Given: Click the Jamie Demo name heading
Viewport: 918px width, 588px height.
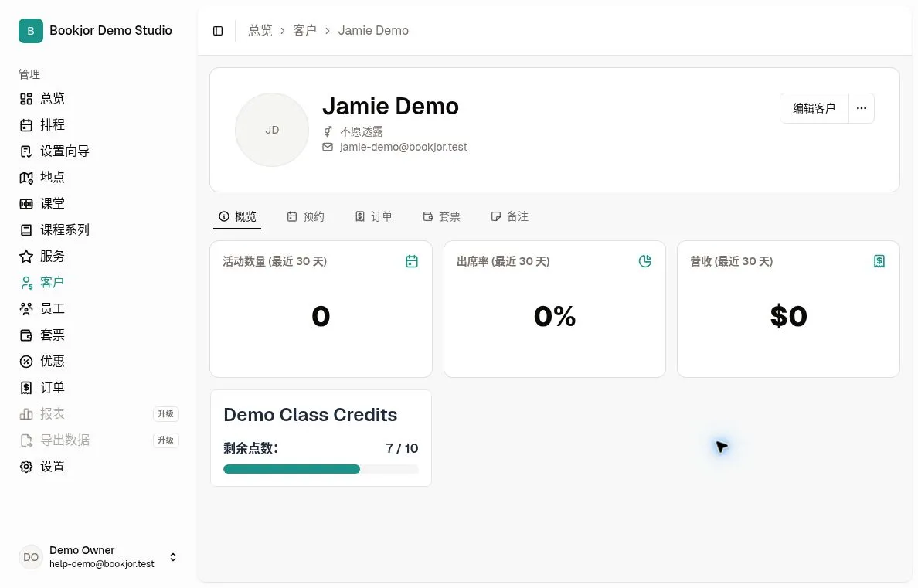Looking at the screenshot, I should click(x=390, y=107).
